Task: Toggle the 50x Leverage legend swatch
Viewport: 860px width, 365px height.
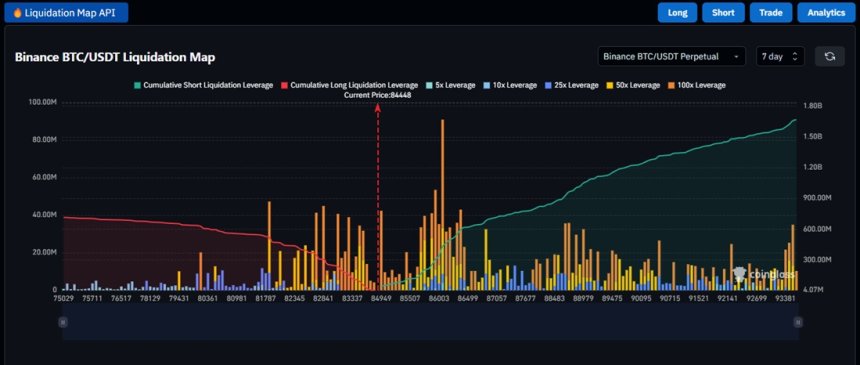Action: click(610, 85)
